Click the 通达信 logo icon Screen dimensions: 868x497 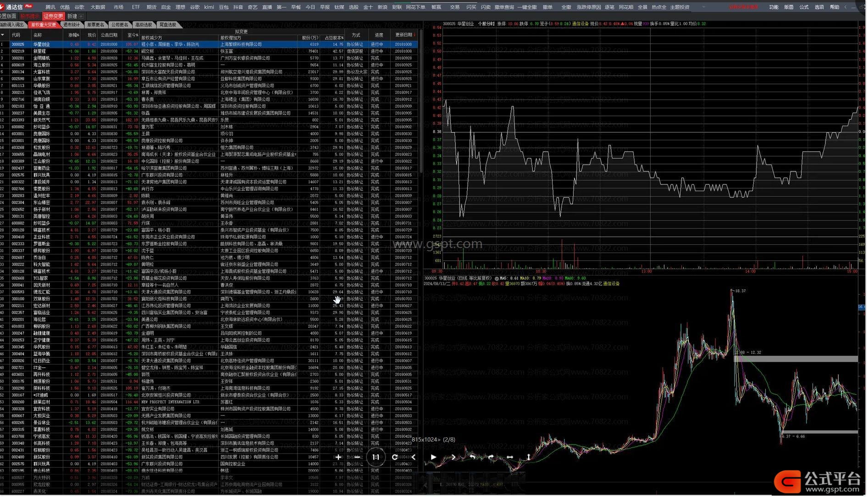click(x=2, y=7)
